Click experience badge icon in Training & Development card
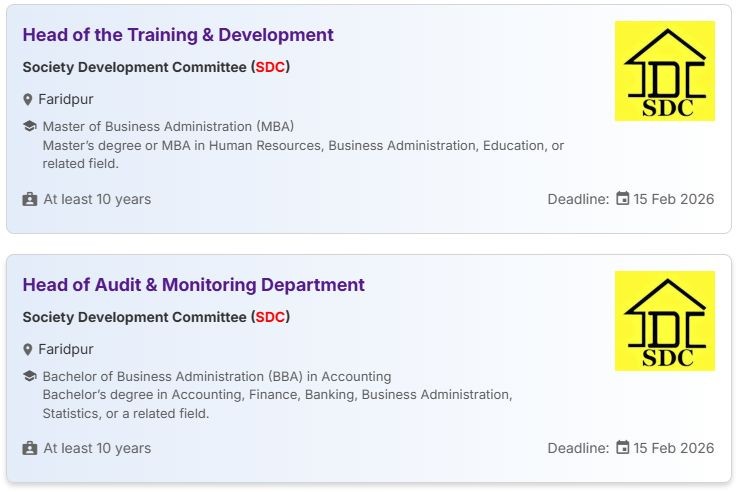 [x=30, y=199]
